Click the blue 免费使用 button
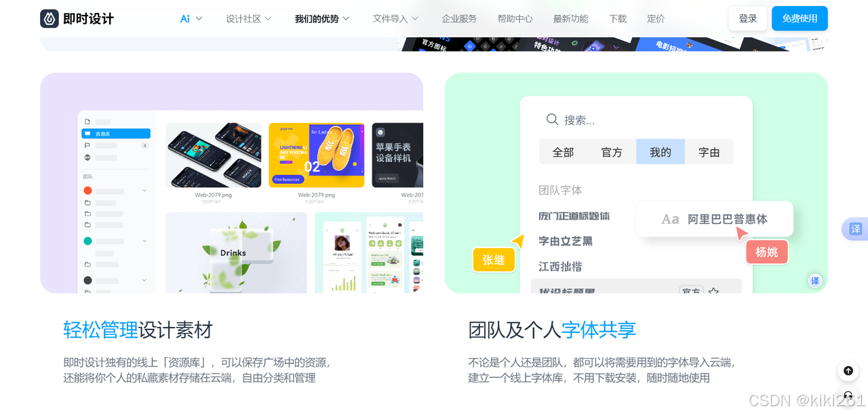Image resolution: width=868 pixels, height=415 pixels. [x=800, y=18]
